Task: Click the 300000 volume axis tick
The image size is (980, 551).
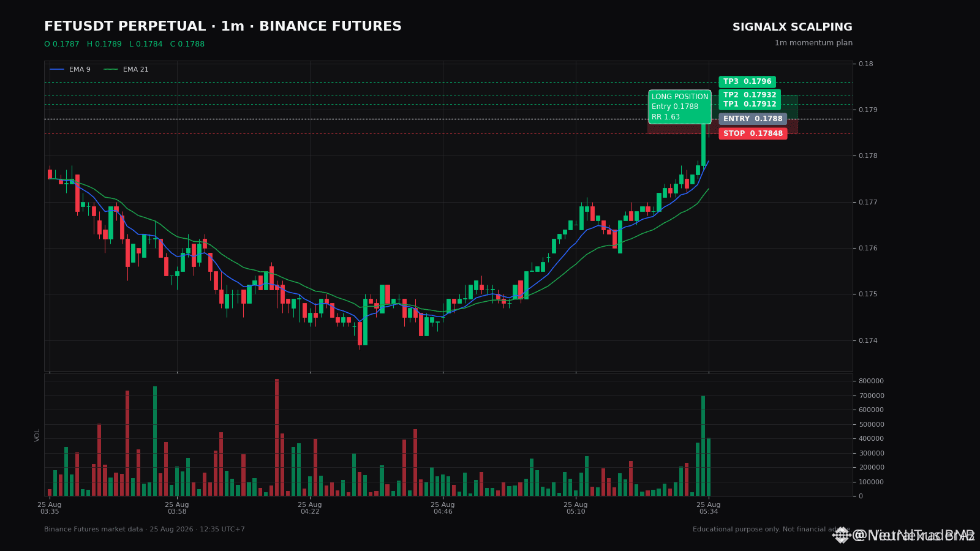Action: [871, 454]
